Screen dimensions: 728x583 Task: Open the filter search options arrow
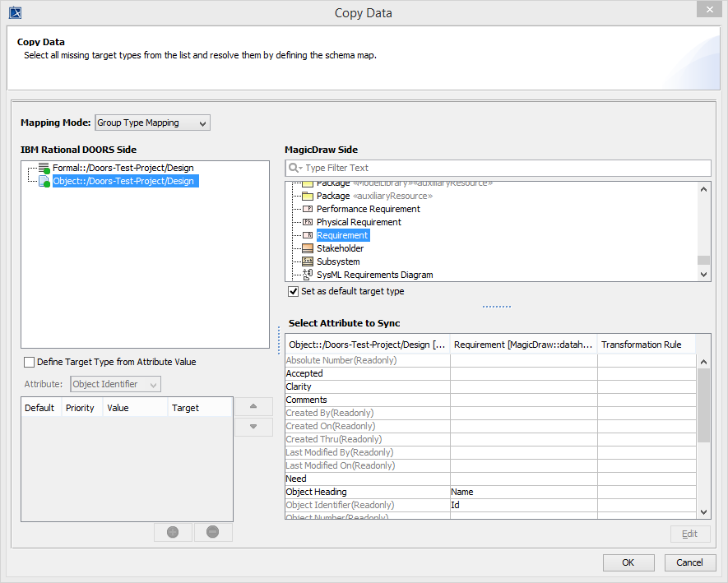click(x=300, y=168)
